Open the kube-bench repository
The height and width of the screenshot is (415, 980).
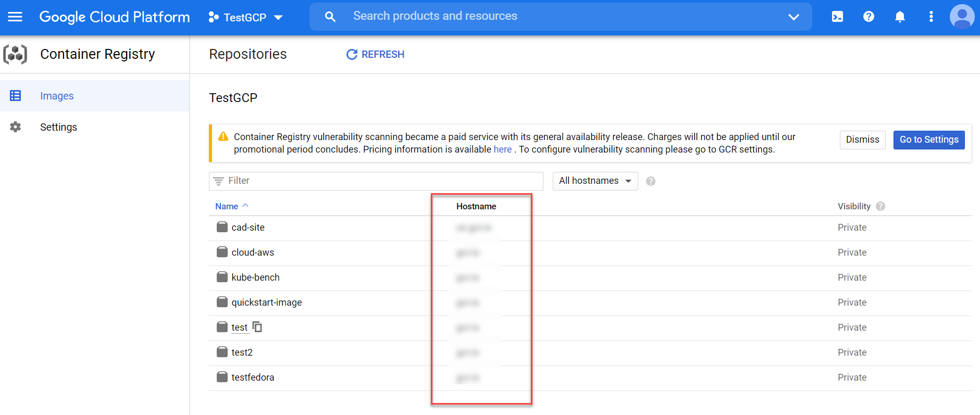(x=255, y=278)
